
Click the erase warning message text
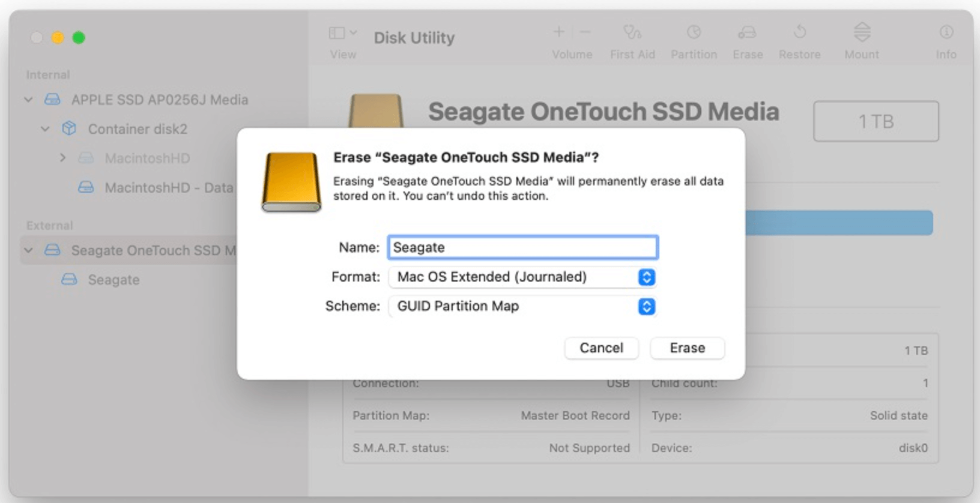[528, 188]
